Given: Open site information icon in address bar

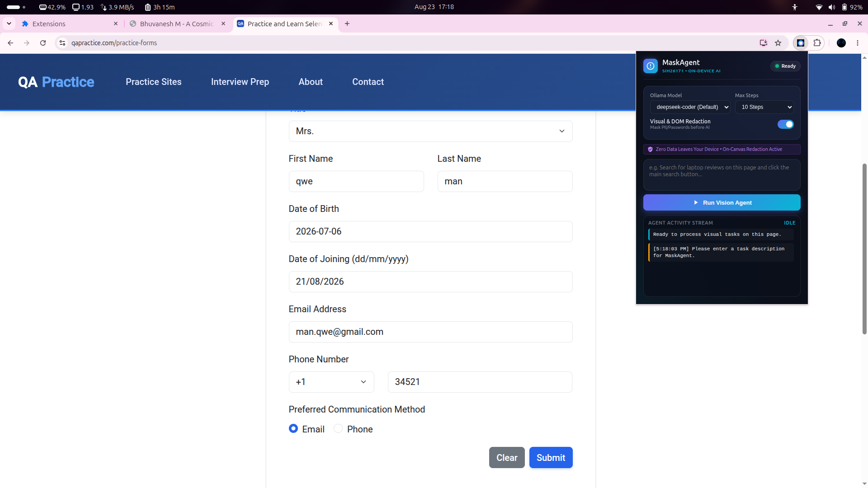Looking at the screenshot, I should (62, 43).
